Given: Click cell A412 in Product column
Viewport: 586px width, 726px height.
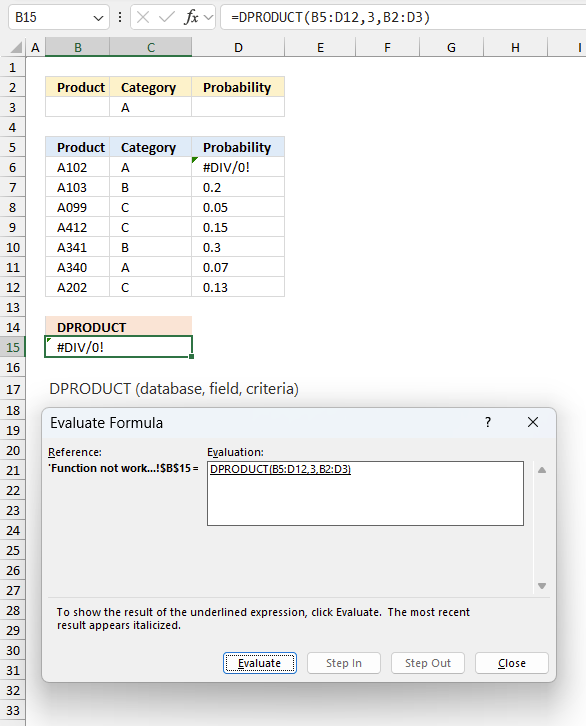Looking at the screenshot, I should click(78, 227).
